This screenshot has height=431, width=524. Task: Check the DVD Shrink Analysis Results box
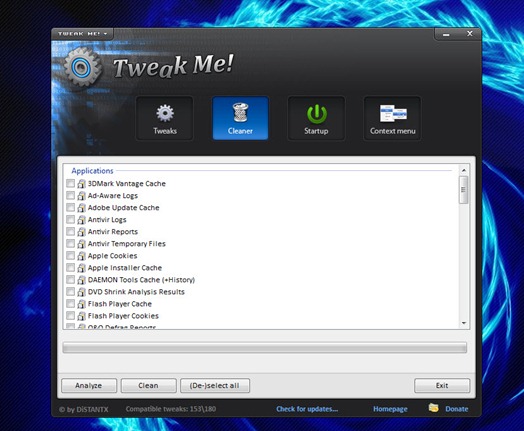click(x=71, y=292)
